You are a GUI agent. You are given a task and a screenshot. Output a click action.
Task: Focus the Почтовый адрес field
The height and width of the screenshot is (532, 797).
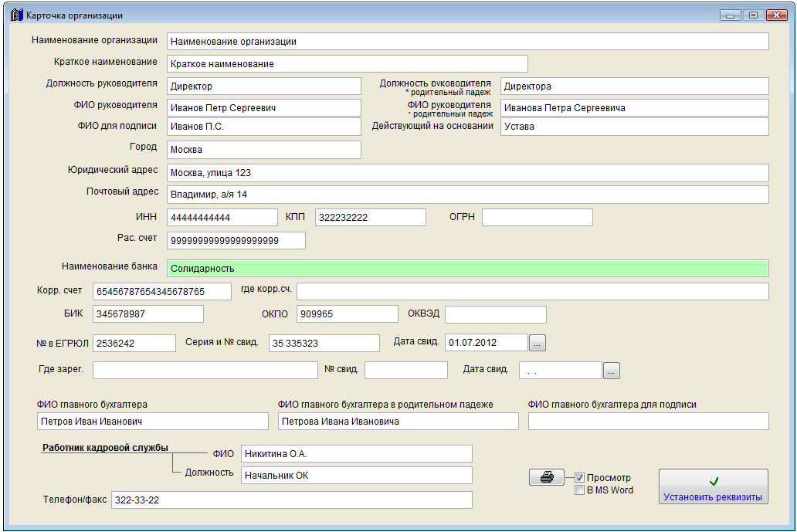point(467,195)
